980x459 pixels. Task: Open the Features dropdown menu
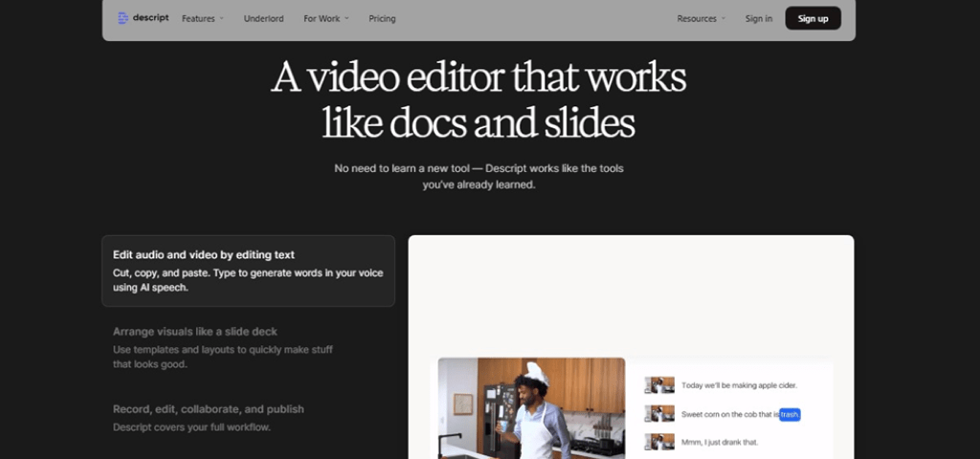(x=198, y=18)
